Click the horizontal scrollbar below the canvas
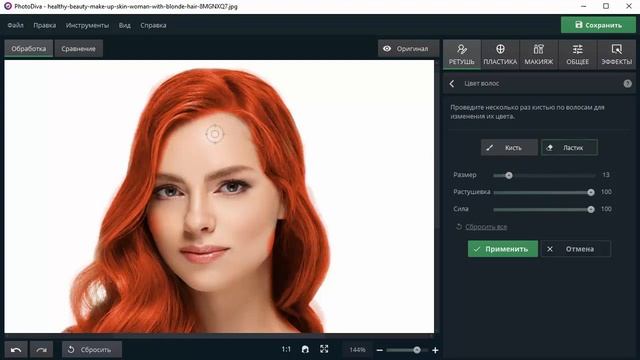640x360 pixels. click(219, 336)
